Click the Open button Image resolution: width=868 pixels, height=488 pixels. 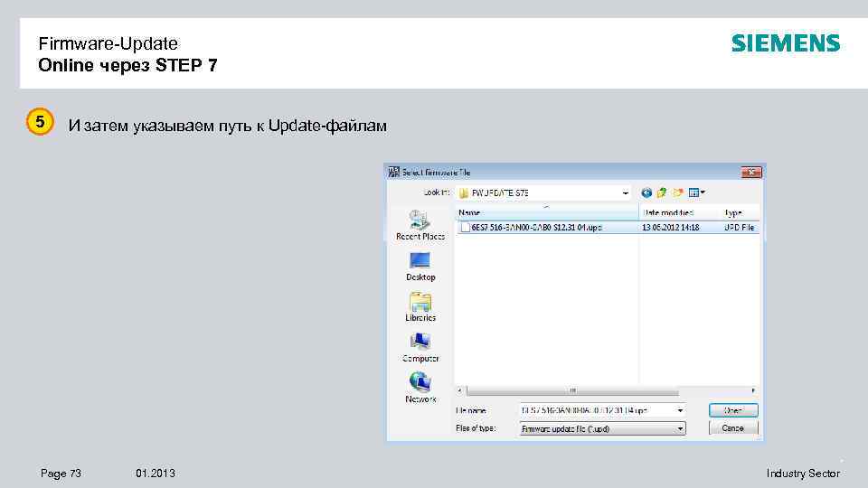coord(733,410)
